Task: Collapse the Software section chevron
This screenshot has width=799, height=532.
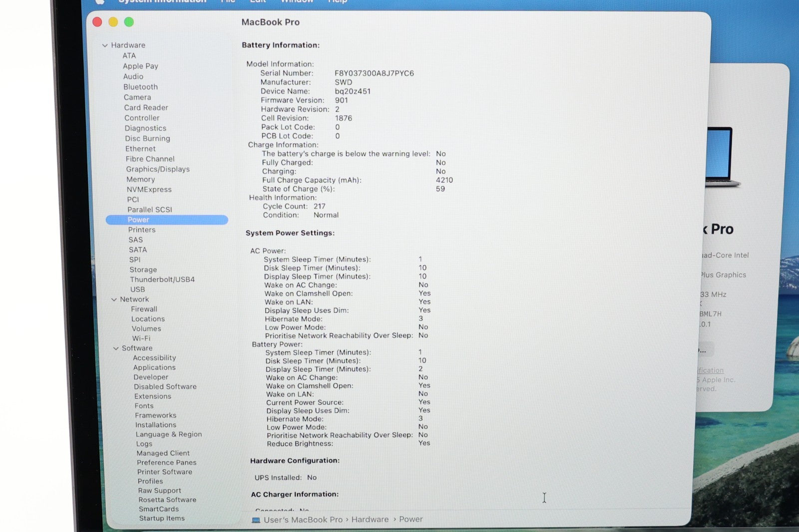Action: click(116, 348)
